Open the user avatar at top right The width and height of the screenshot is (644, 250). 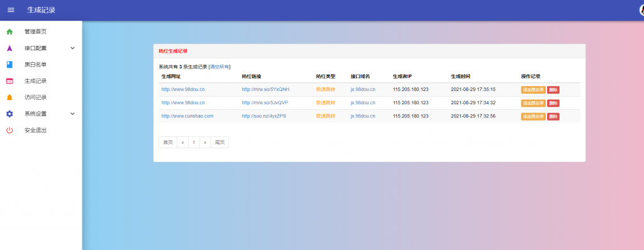point(641,10)
